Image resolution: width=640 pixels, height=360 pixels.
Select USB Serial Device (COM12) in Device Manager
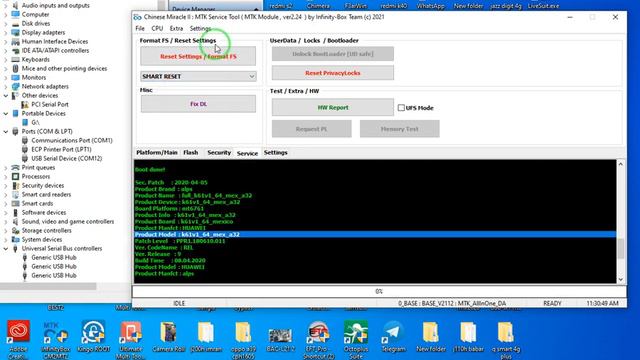(67, 158)
